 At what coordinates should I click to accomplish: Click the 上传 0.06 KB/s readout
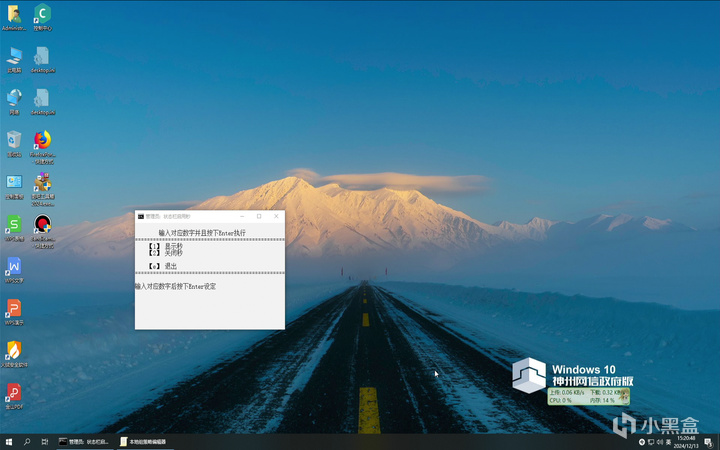(567, 393)
